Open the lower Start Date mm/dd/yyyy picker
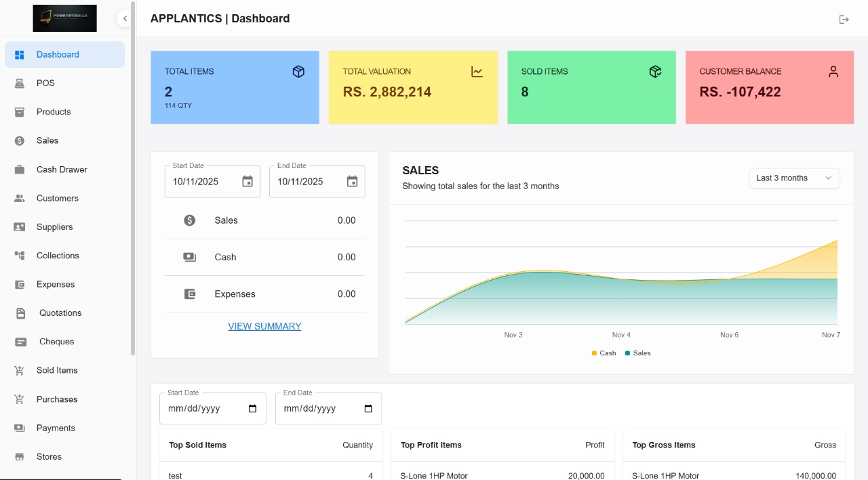The height and width of the screenshot is (480, 868). click(x=253, y=409)
